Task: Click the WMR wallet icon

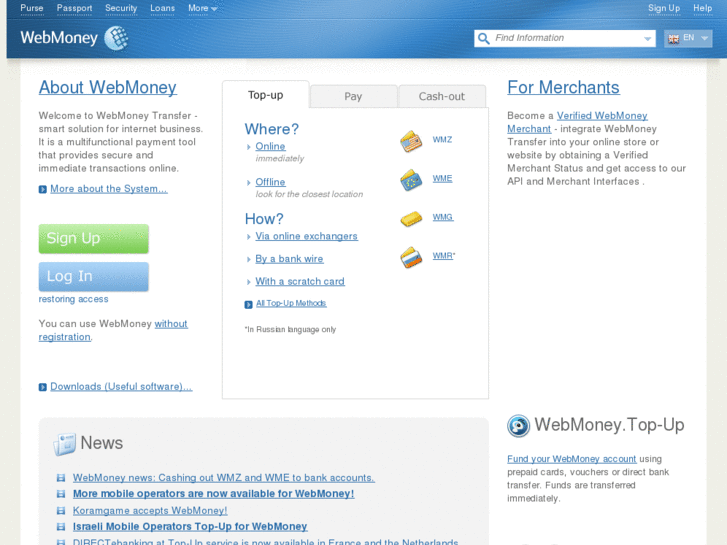Action: click(411, 257)
